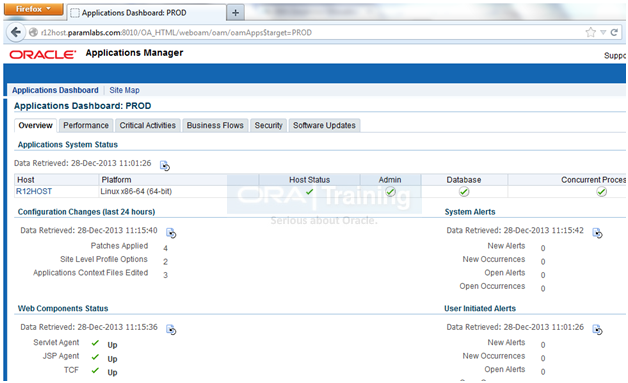Click the JSP Agent Up status

point(112,359)
